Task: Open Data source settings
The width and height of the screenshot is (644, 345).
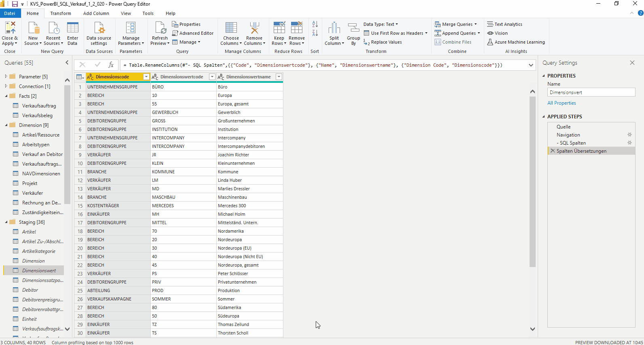Action: (99, 34)
